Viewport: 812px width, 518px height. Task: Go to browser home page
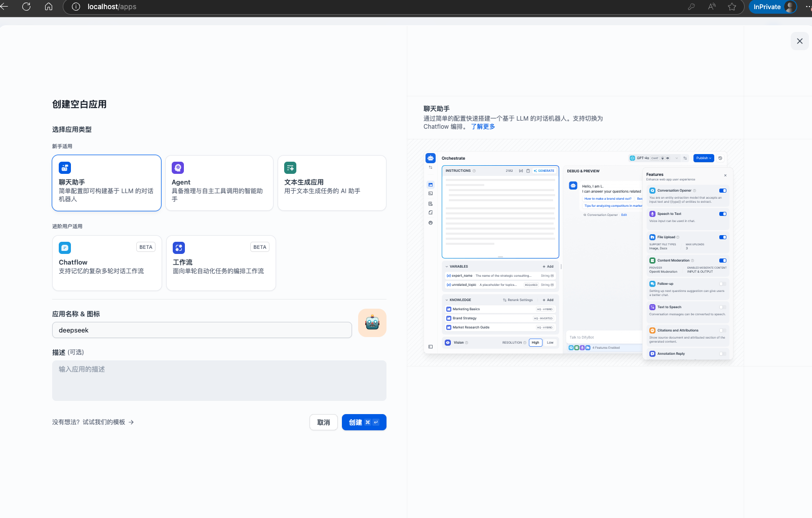click(49, 7)
